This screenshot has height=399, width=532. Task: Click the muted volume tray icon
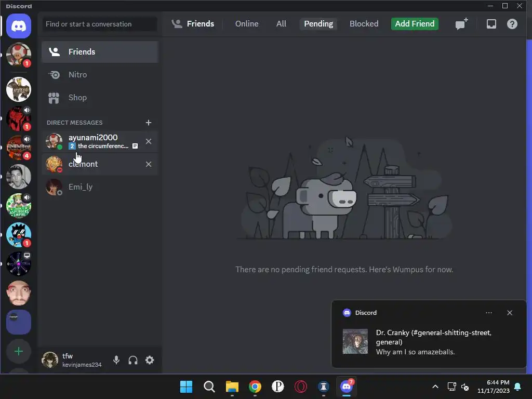(x=465, y=387)
